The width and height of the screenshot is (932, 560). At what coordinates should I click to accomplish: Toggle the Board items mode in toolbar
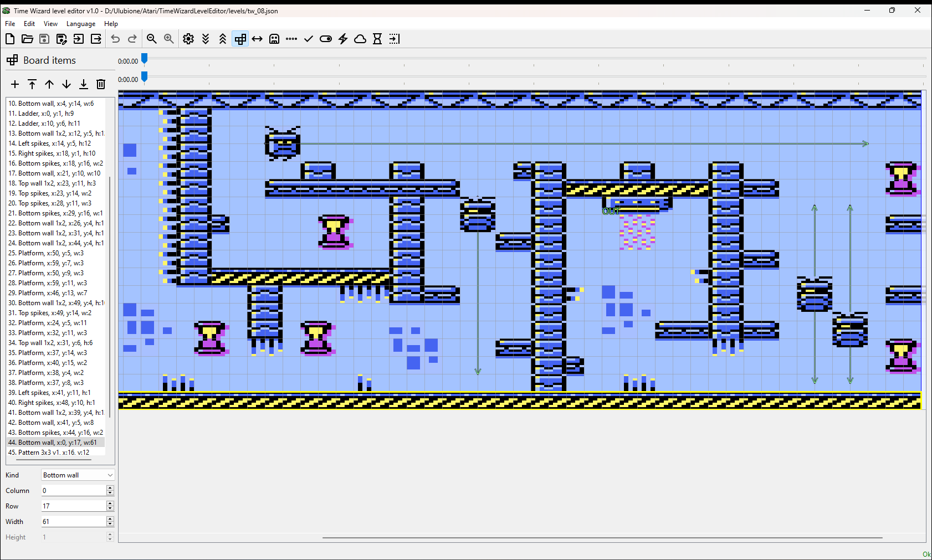coord(240,39)
